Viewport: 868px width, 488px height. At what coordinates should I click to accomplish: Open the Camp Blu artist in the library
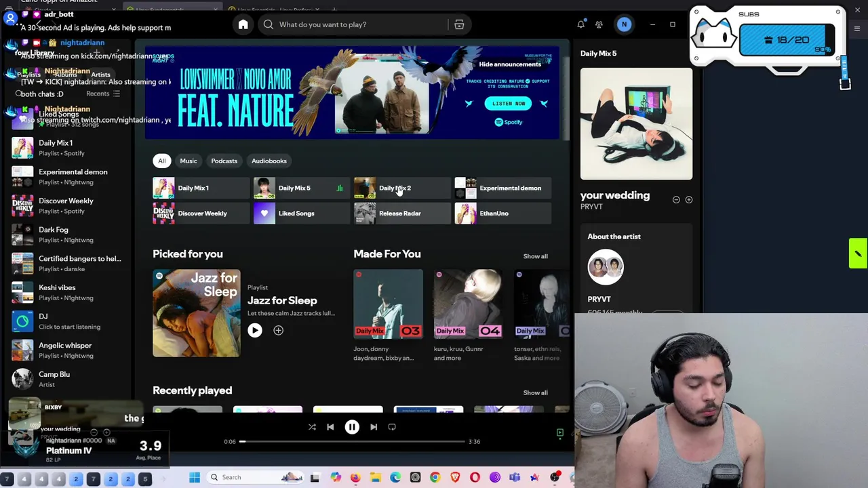[x=68, y=379]
